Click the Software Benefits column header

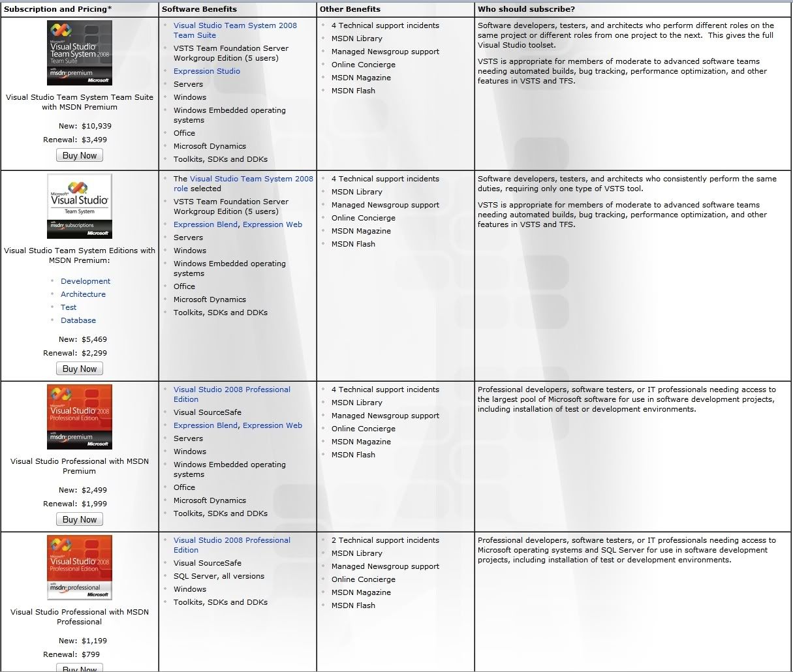click(x=199, y=9)
